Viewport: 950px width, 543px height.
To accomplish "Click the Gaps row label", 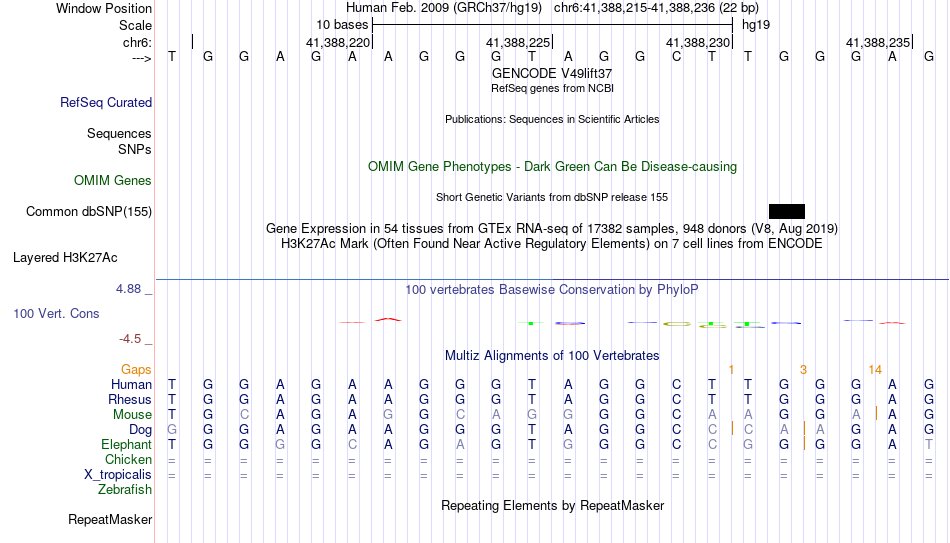I will coord(136,370).
